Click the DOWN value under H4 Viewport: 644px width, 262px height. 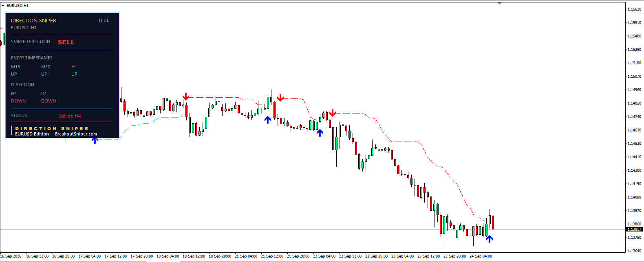[18, 101]
